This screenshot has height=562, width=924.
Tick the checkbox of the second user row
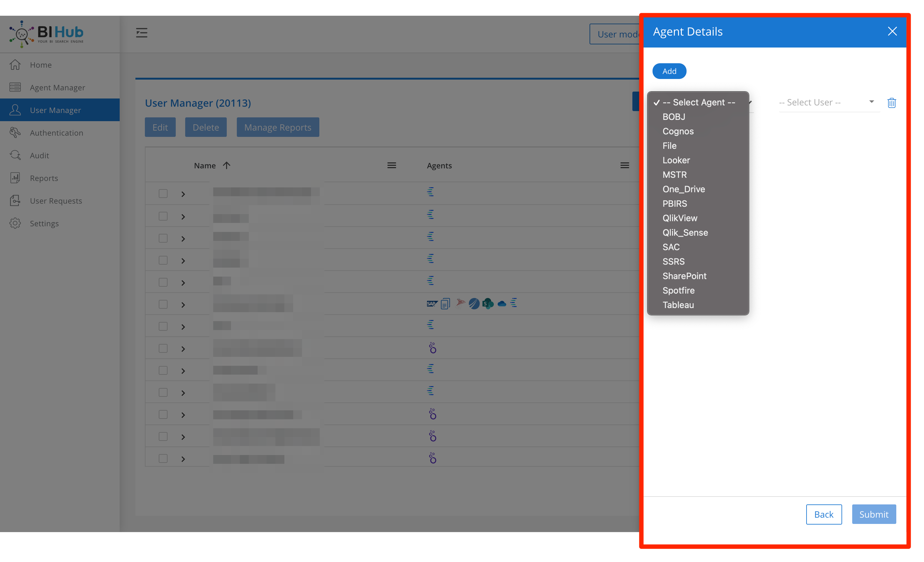click(x=163, y=216)
